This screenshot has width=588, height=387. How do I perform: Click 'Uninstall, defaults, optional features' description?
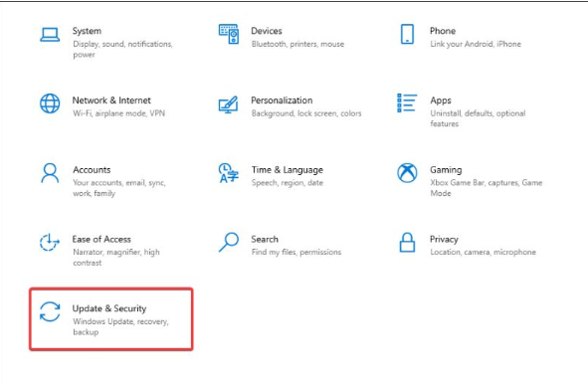pyautogui.click(x=478, y=118)
